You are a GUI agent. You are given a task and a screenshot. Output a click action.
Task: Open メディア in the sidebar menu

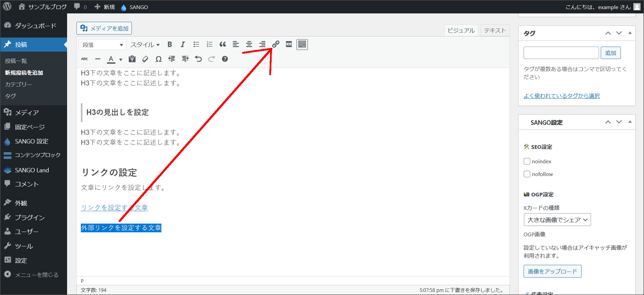(x=27, y=113)
